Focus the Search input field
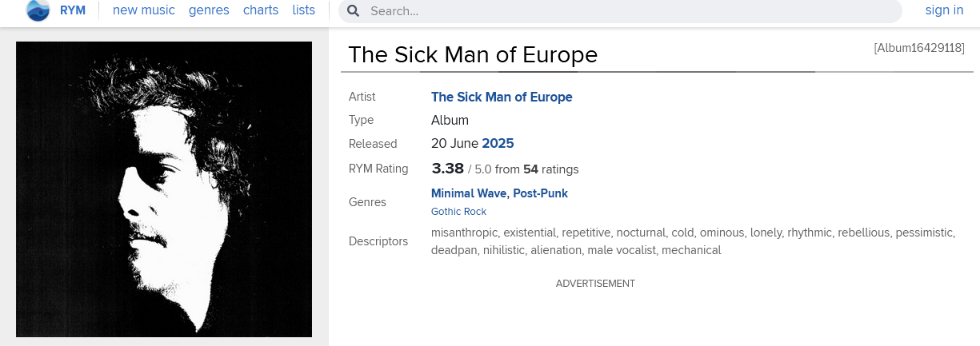Image resolution: width=980 pixels, height=346 pixels. [x=624, y=11]
